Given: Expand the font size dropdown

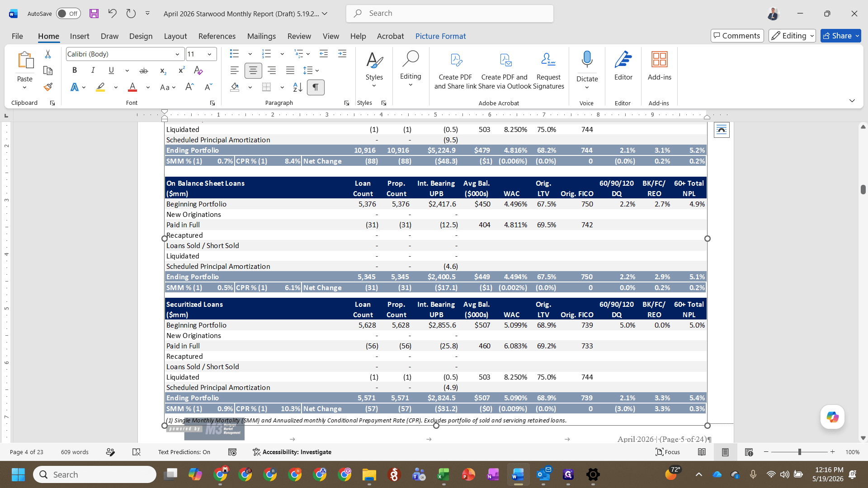Looking at the screenshot, I should [x=209, y=54].
